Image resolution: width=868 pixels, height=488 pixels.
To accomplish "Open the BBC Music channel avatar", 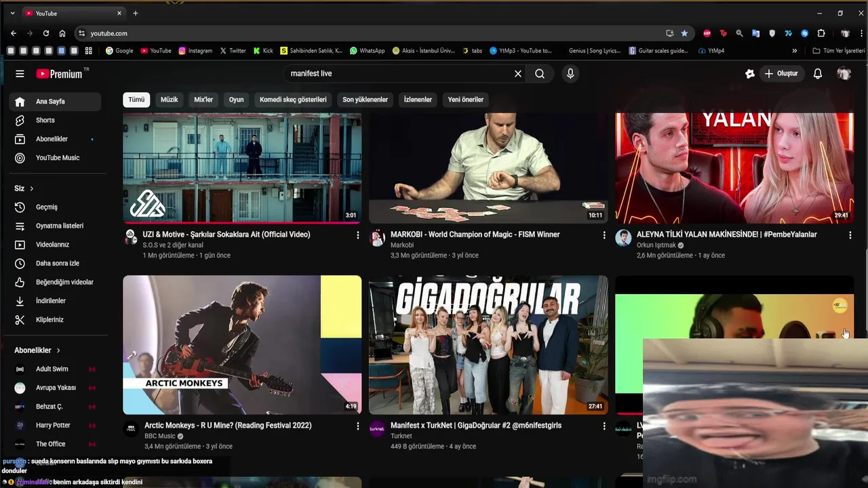I will (x=131, y=429).
